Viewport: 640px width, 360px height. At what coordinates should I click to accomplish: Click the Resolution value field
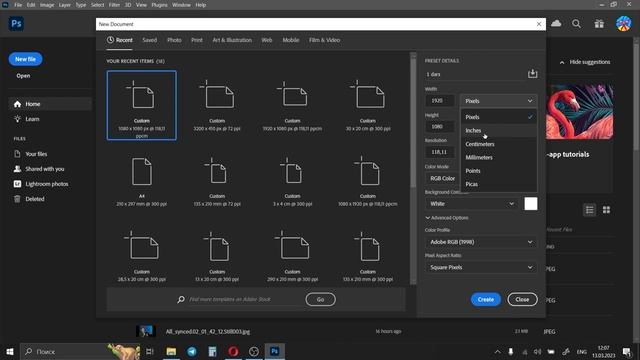point(440,152)
